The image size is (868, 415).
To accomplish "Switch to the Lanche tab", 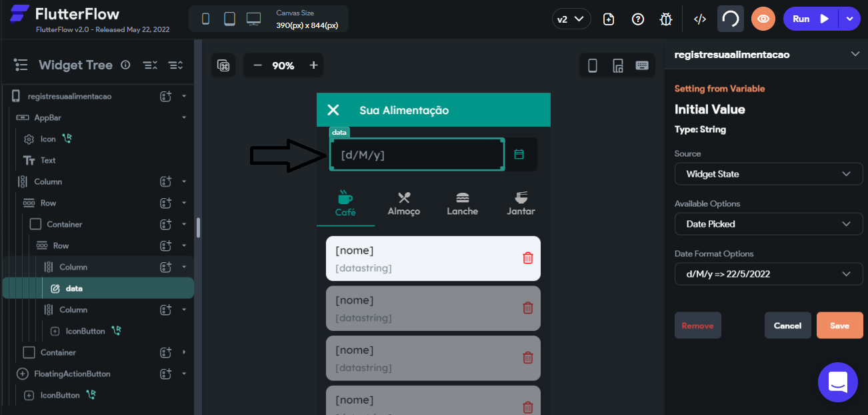I will (463, 203).
